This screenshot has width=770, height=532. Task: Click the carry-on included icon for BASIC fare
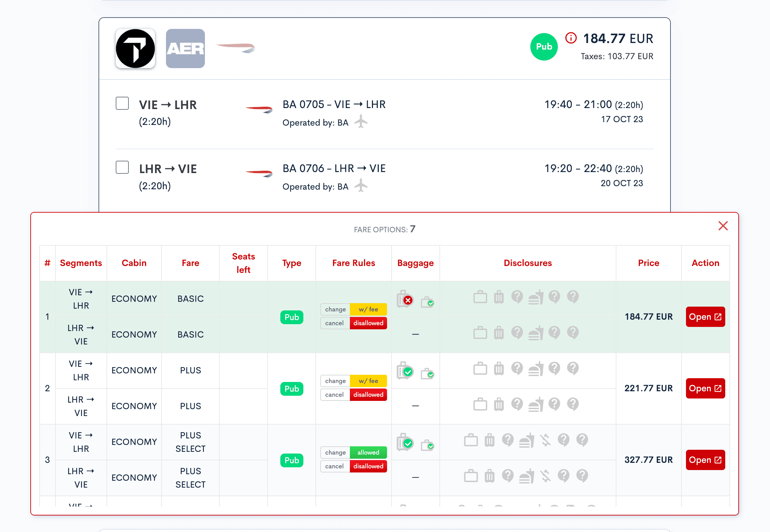click(427, 302)
